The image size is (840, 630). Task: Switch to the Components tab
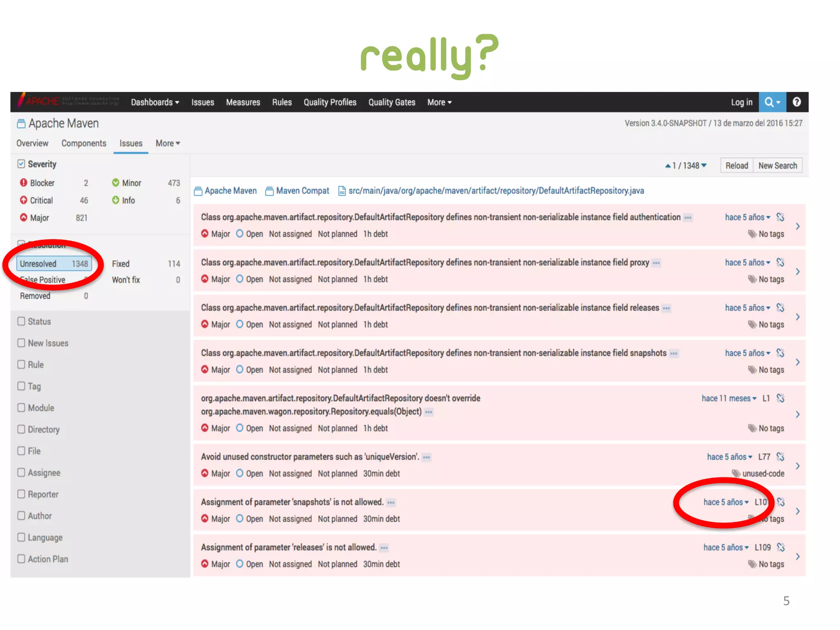[x=84, y=144]
